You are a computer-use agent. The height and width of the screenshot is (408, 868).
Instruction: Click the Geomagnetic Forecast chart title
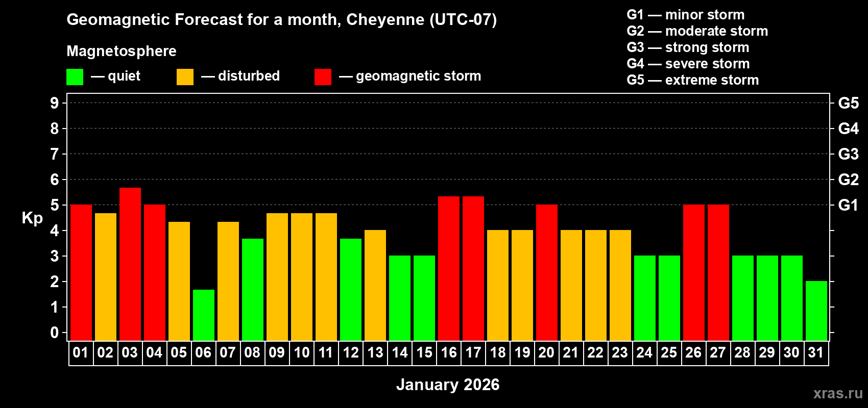point(282,20)
